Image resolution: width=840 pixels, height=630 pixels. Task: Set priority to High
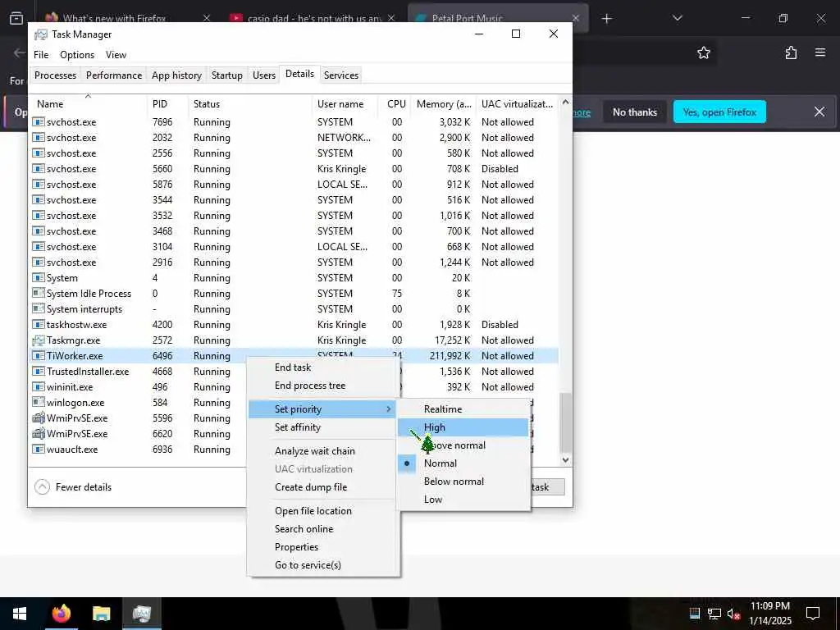[x=463, y=427]
